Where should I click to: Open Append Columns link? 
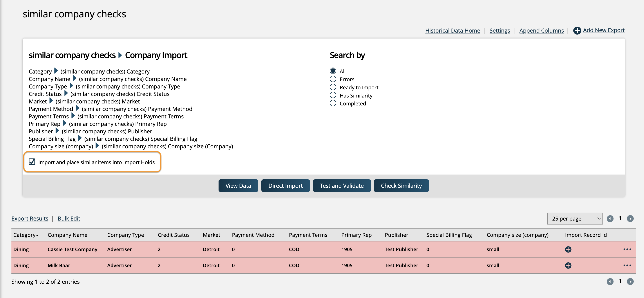pos(541,31)
